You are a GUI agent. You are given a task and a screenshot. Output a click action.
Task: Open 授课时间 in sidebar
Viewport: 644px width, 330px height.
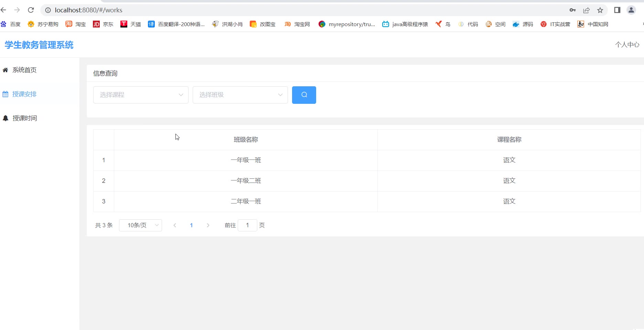click(40, 118)
